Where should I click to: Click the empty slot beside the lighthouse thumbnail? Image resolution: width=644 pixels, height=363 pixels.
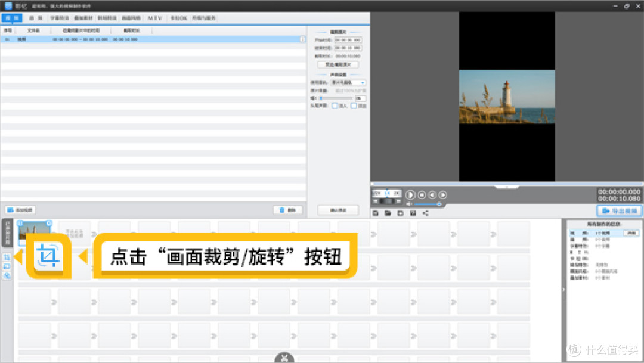[x=74, y=233]
